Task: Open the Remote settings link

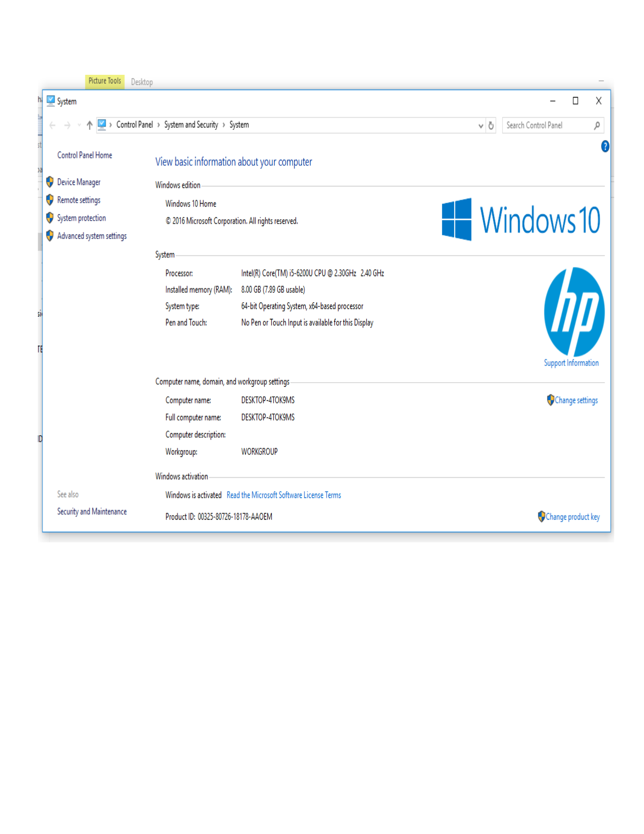Action: (79, 200)
